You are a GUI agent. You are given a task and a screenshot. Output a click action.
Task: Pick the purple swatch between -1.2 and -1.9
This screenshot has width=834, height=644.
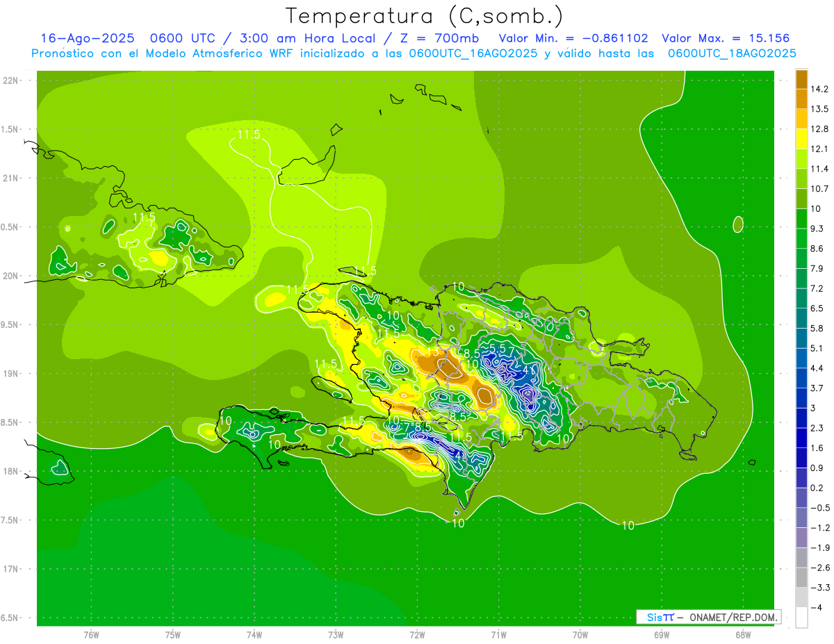pos(801,537)
